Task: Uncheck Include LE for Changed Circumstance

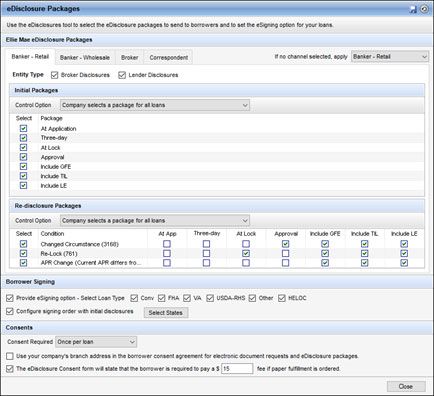Action: click(x=404, y=244)
